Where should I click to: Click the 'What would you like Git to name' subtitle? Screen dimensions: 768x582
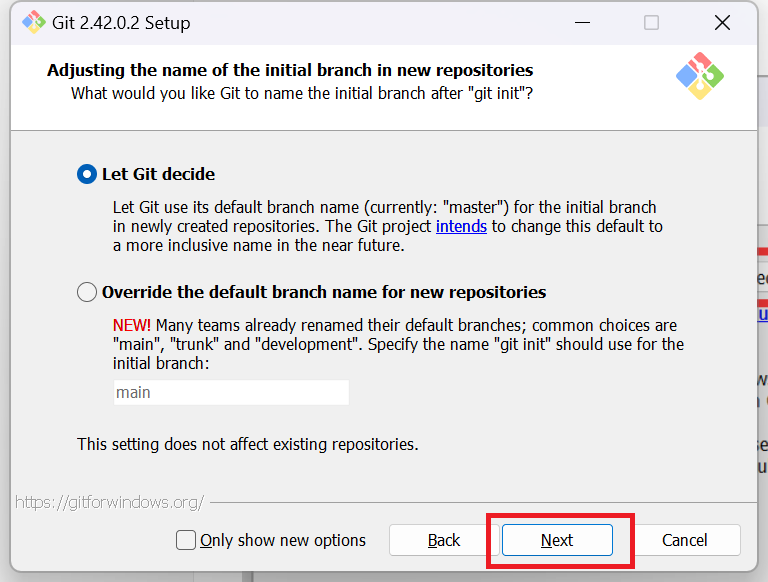(302, 93)
